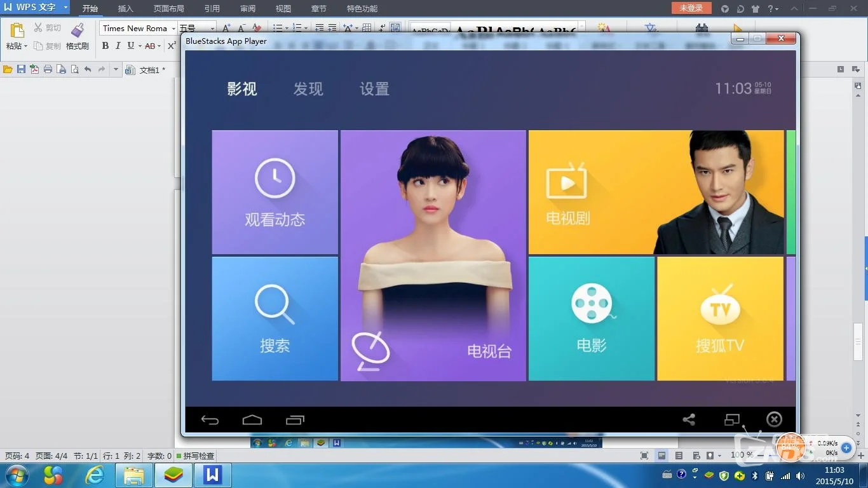Toggle 拼写检查 spell check in status bar

click(x=196, y=456)
